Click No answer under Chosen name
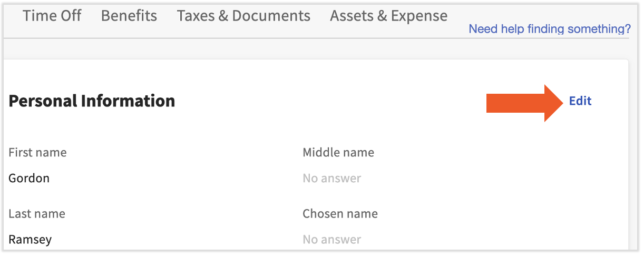Viewport: 644px width, 257px height. pyautogui.click(x=331, y=240)
